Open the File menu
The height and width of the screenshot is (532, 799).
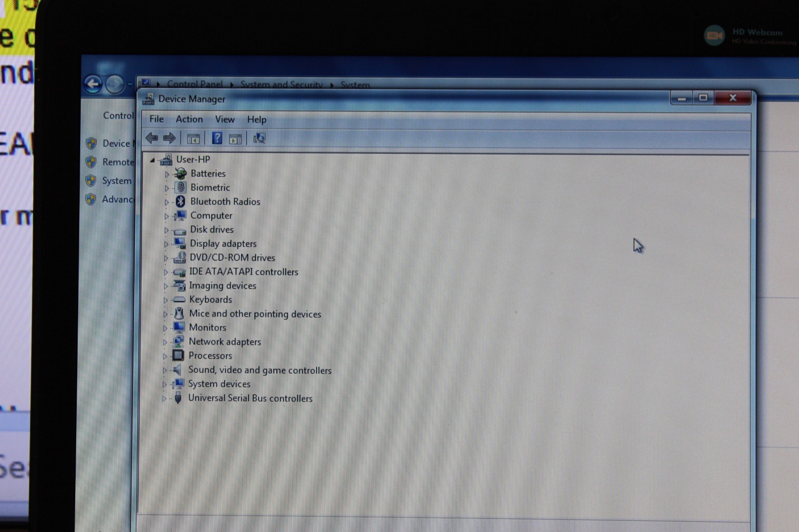156,119
